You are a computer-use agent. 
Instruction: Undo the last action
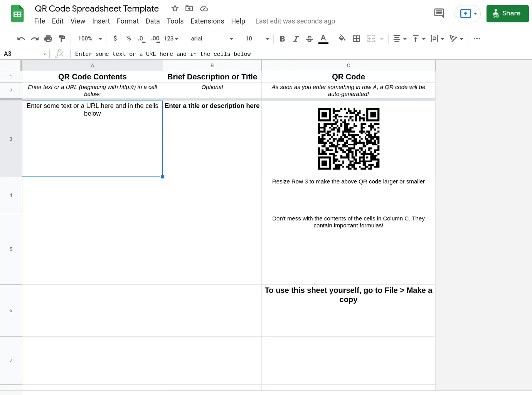(x=21, y=39)
